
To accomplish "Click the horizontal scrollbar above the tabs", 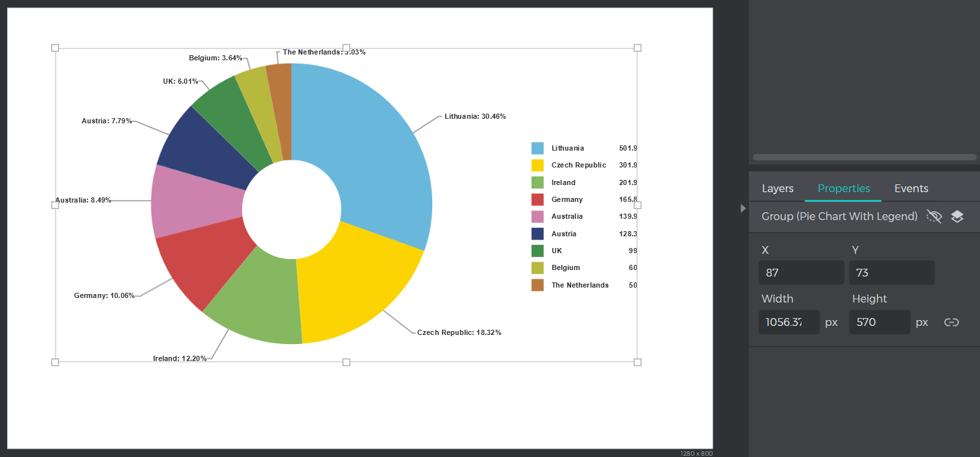I will (x=864, y=157).
